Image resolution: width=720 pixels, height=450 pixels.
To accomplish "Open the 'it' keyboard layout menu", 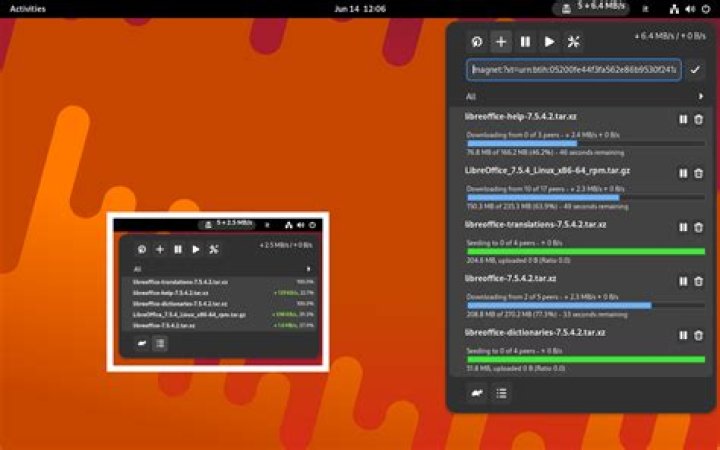I will point(645,9).
